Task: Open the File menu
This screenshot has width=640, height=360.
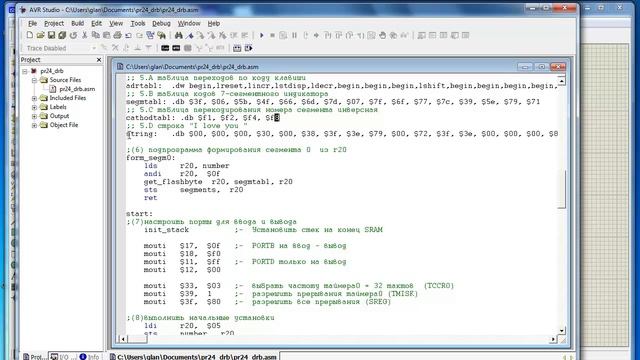Action: pyautogui.click(x=32, y=23)
